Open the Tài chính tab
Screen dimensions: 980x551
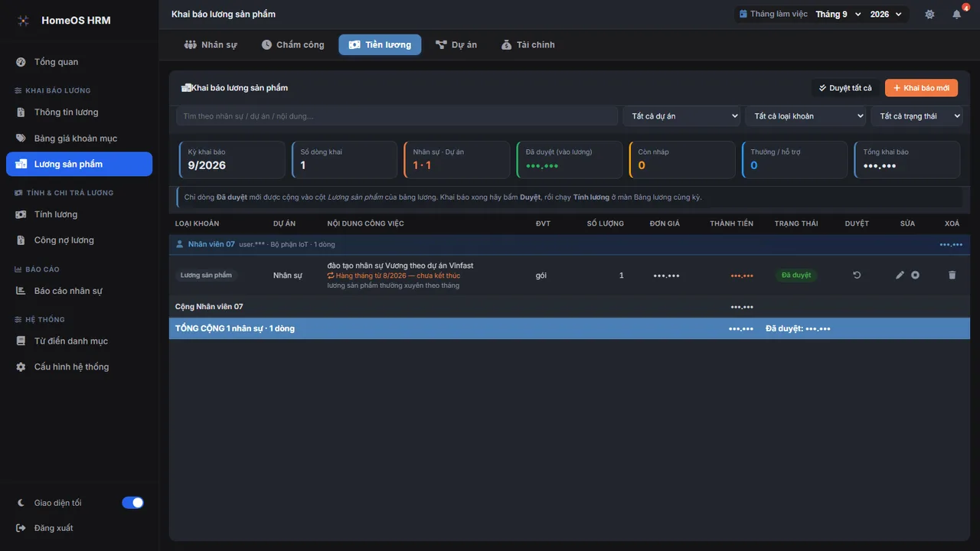528,45
